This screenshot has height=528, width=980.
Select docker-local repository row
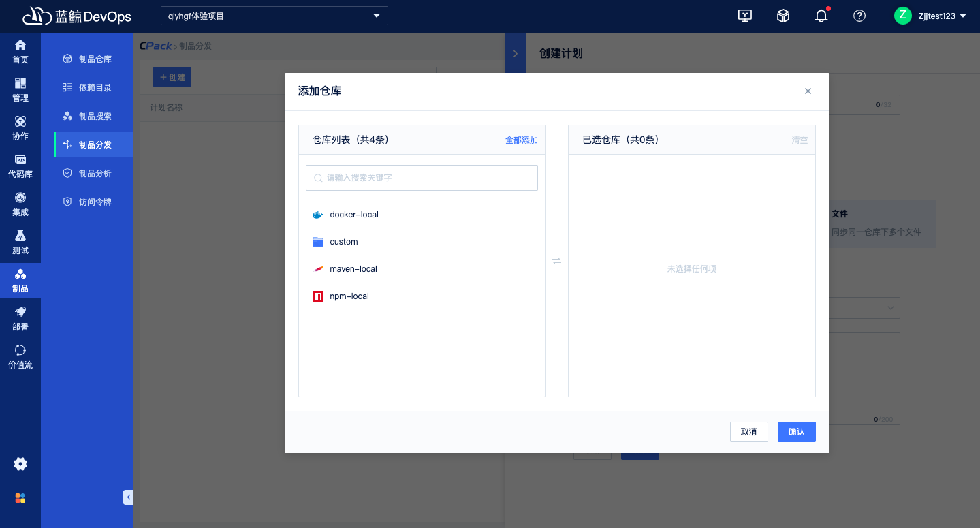[422, 215]
